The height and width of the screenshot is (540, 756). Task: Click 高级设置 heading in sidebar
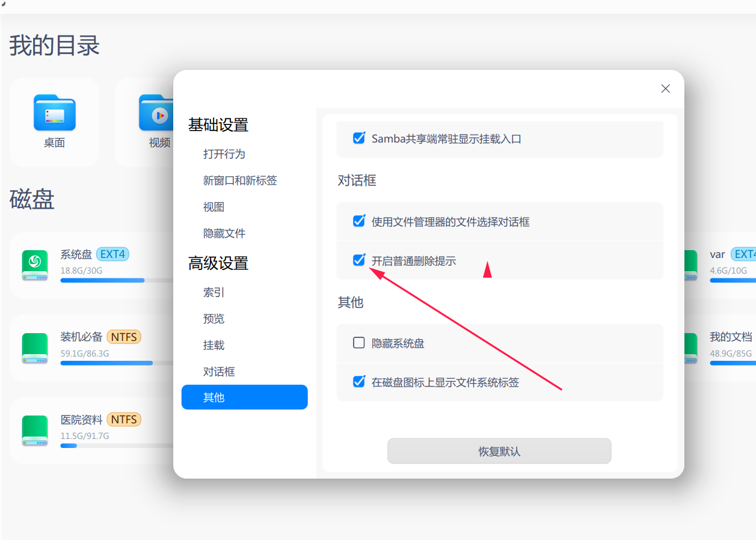218,263
